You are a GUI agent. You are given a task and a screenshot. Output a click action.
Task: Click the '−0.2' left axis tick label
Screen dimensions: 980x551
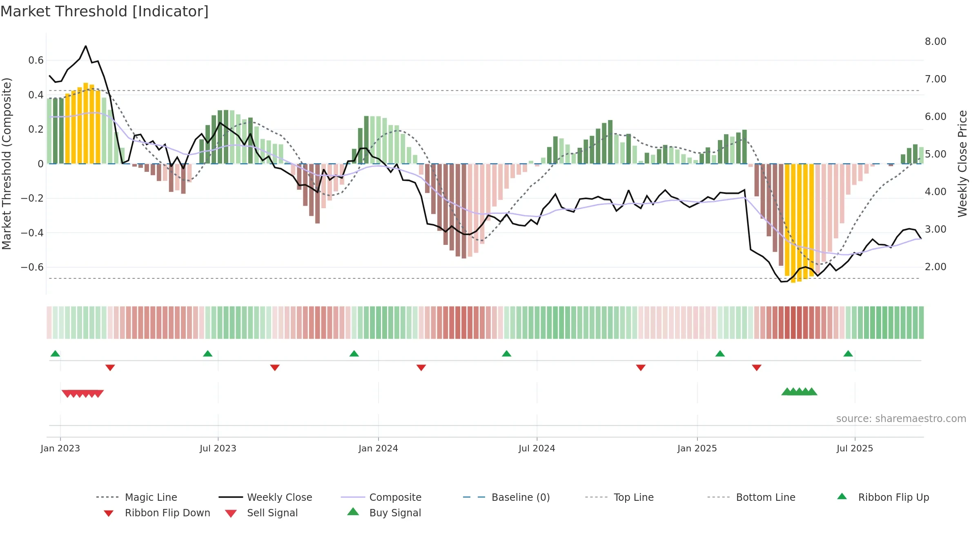point(32,198)
